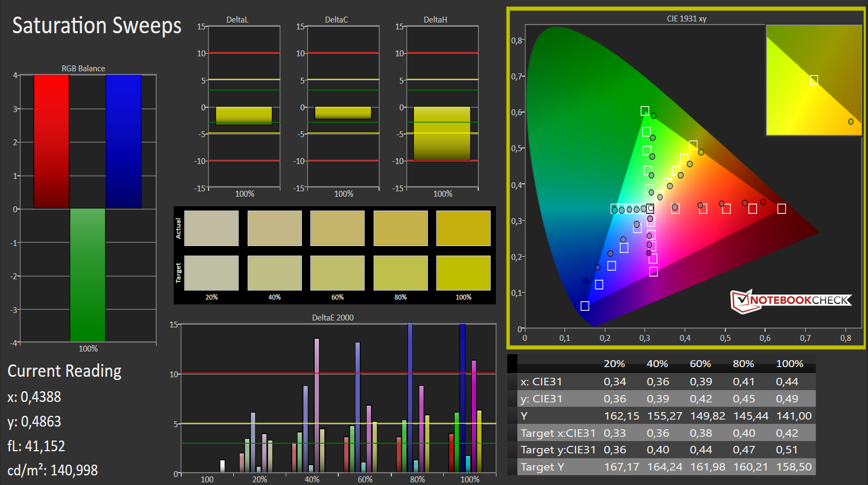The width and height of the screenshot is (868, 485).
Task: Select the '149,82' cell in Y row
Action: pyautogui.click(x=708, y=416)
